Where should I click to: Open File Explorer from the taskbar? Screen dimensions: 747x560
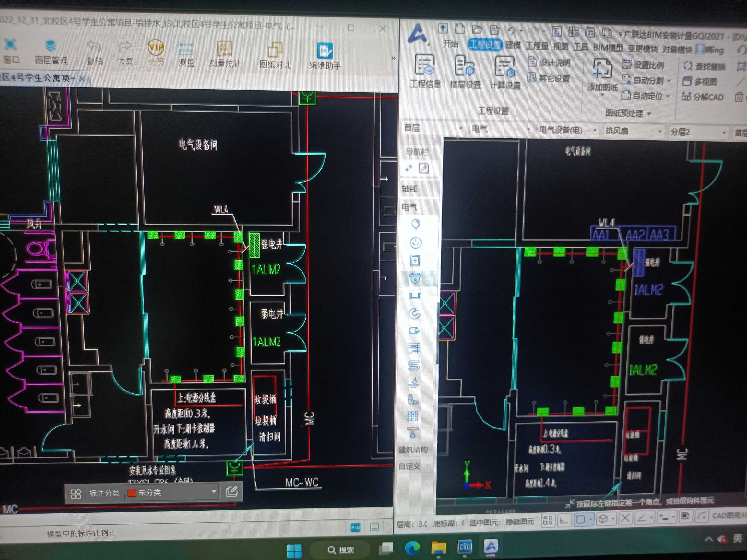click(x=438, y=548)
